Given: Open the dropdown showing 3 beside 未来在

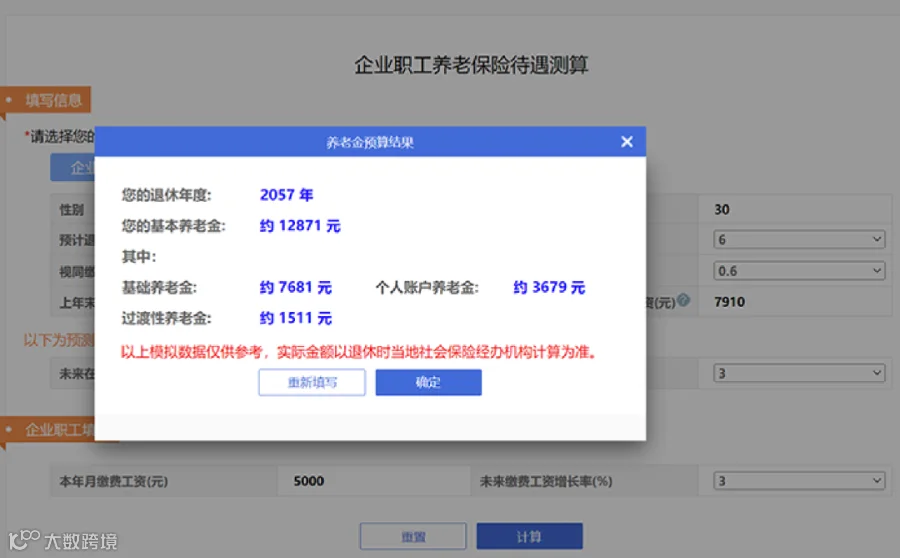Looking at the screenshot, I should [x=799, y=373].
